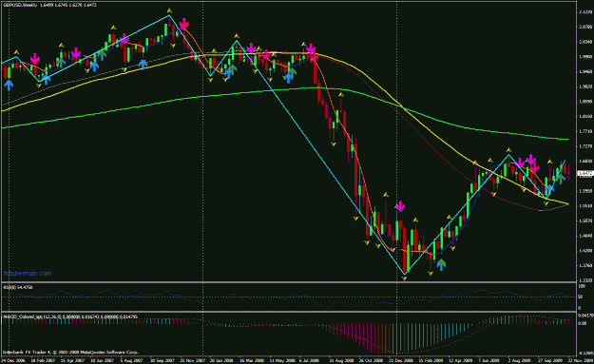Click the 1.8150 price level label
Viewport: 594px width, 364px height.
585,116
